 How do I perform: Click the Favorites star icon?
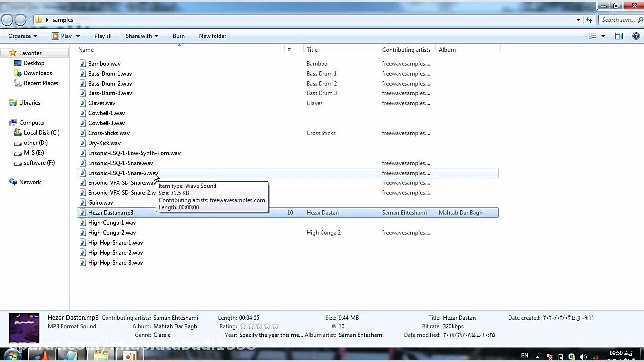pyautogui.click(x=13, y=53)
